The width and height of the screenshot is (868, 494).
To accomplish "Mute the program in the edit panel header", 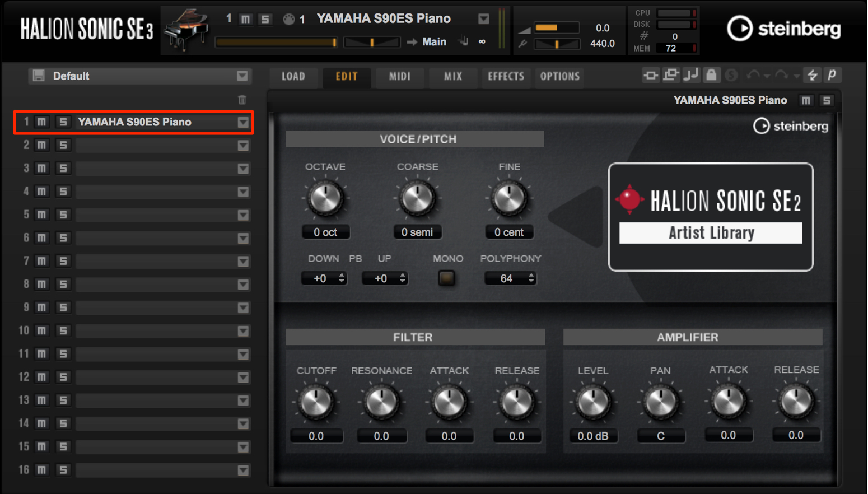I will click(x=806, y=100).
